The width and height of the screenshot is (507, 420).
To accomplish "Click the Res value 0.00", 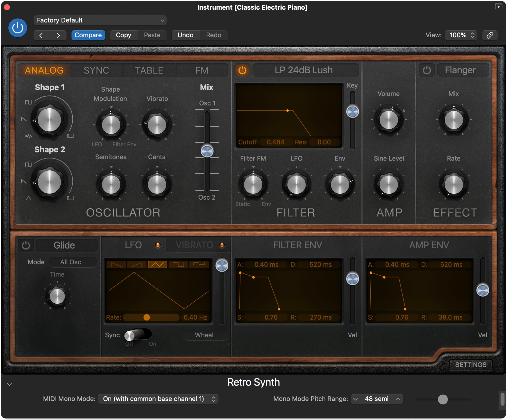I will click(x=324, y=142).
